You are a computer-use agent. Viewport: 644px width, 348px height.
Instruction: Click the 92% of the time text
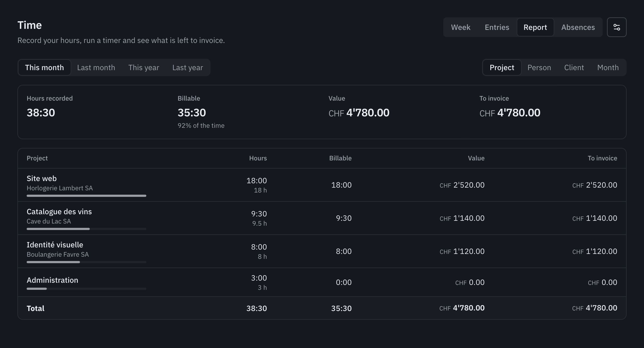201,126
